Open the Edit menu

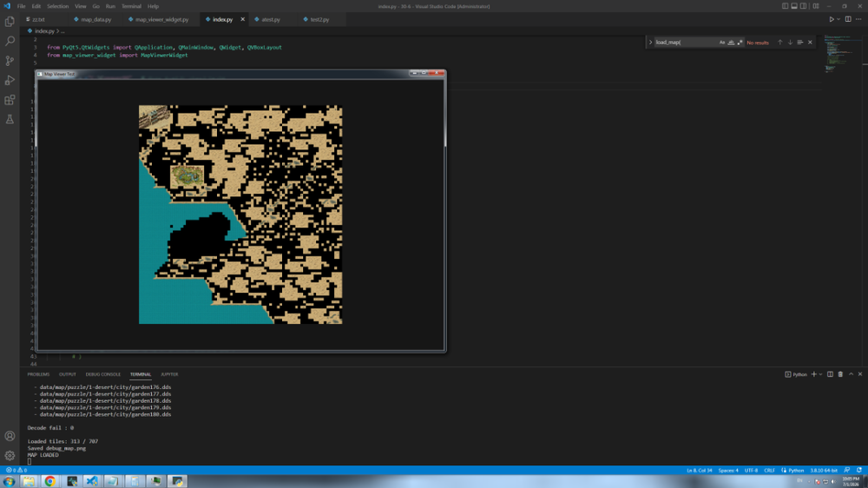click(x=36, y=6)
